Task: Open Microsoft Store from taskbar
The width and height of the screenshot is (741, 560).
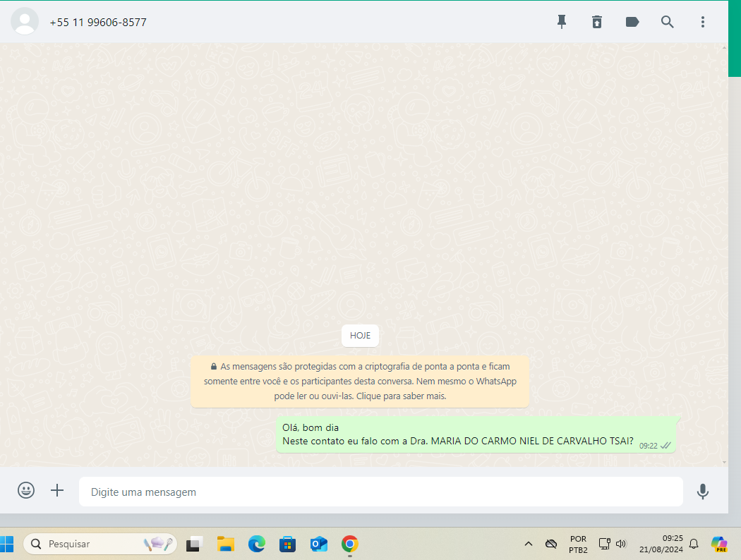Action: click(287, 544)
